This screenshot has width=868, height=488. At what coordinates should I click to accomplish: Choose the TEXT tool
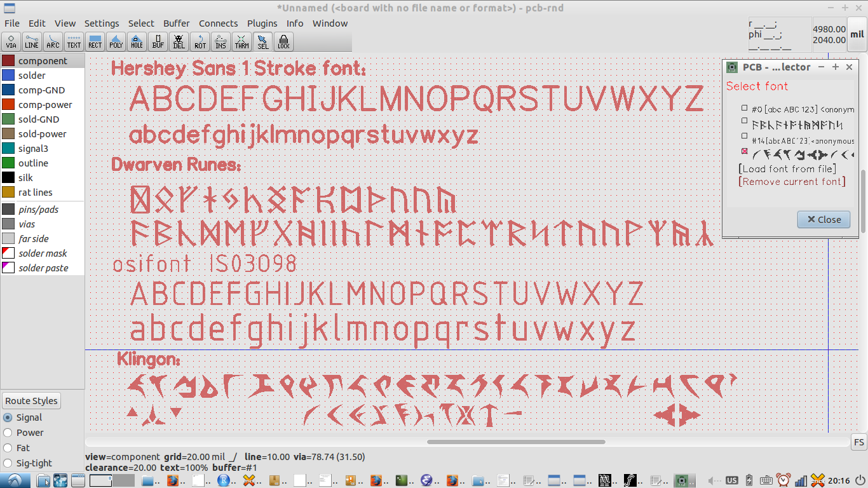tap(74, 41)
